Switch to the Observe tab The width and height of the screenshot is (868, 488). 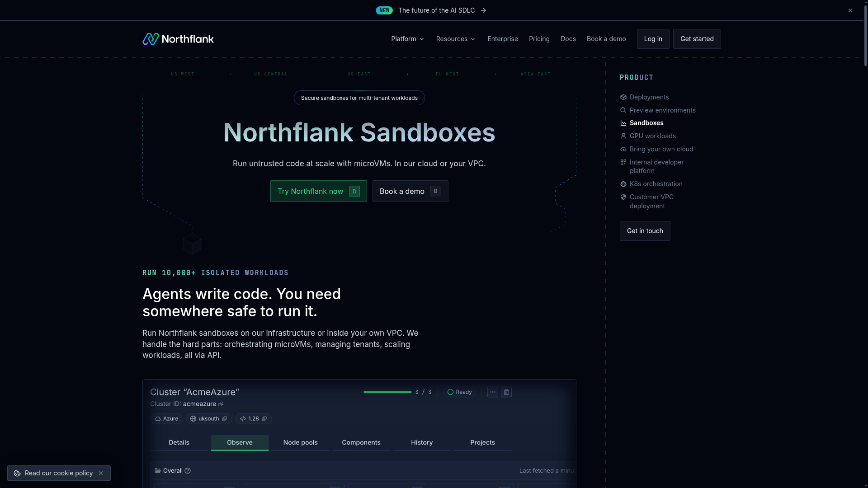[x=240, y=443]
